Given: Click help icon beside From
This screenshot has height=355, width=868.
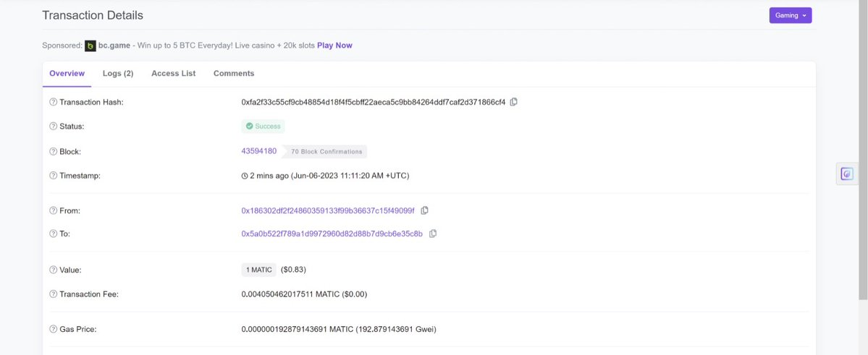Looking at the screenshot, I should 53,210.
